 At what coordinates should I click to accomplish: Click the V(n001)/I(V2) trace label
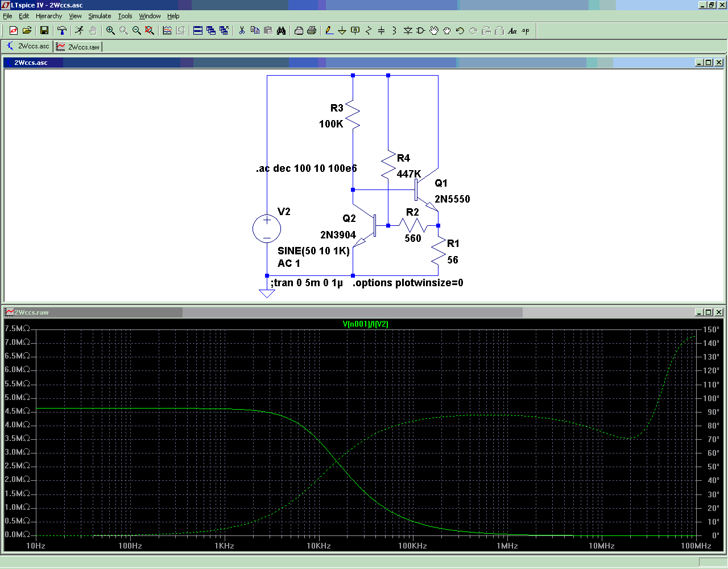pyautogui.click(x=366, y=324)
